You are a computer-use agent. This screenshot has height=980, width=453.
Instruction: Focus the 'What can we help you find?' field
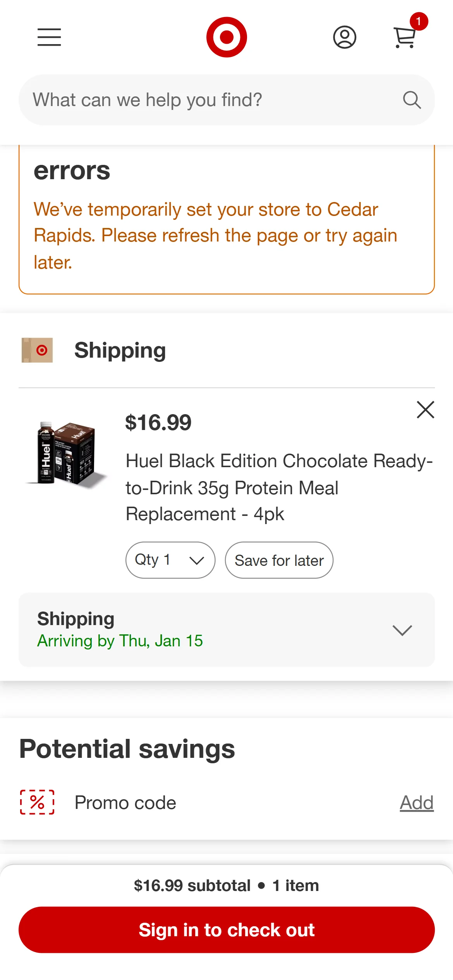coord(209,100)
